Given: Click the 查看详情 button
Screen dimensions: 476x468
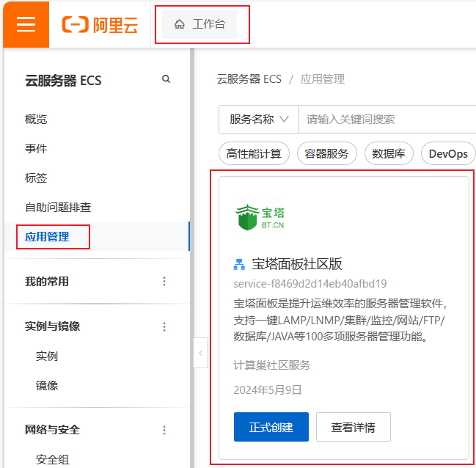Looking at the screenshot, I should tap(354, 427).
